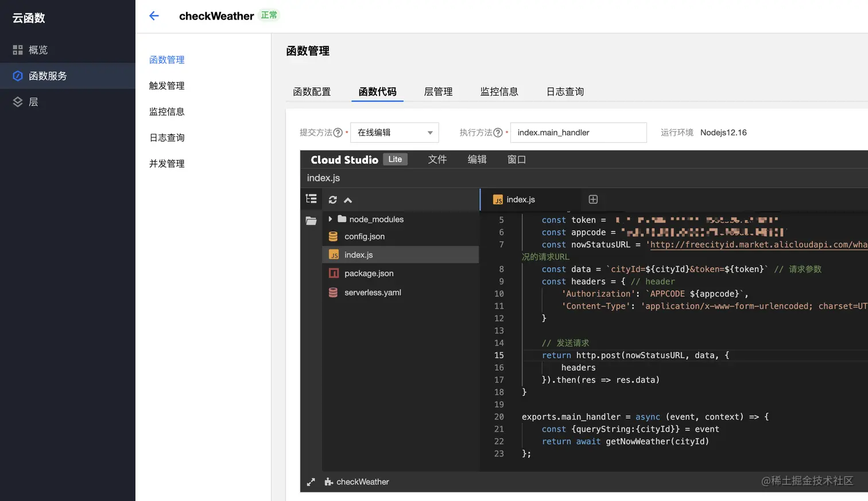Click the Lite badge beside Cloud Studio
868x501 pixels.
point(395,160)
